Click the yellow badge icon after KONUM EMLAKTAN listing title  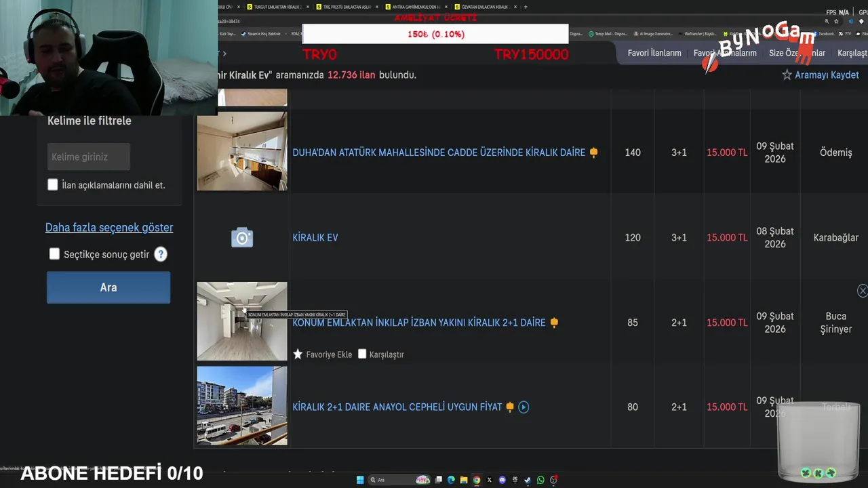pos(554,323)
